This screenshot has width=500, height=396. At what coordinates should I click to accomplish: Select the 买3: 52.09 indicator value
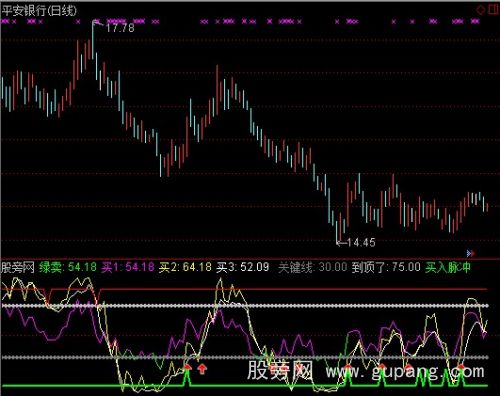click(242, 267)
